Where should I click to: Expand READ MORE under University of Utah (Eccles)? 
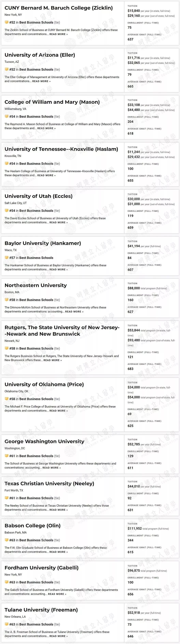pos(58,223)
